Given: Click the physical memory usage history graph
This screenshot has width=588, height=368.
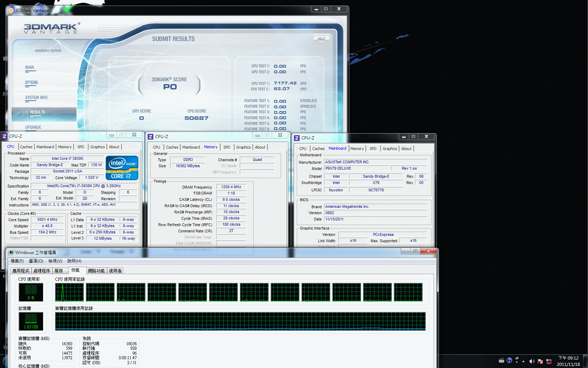Looking at the screenshot, I should (x=240, y=321).
